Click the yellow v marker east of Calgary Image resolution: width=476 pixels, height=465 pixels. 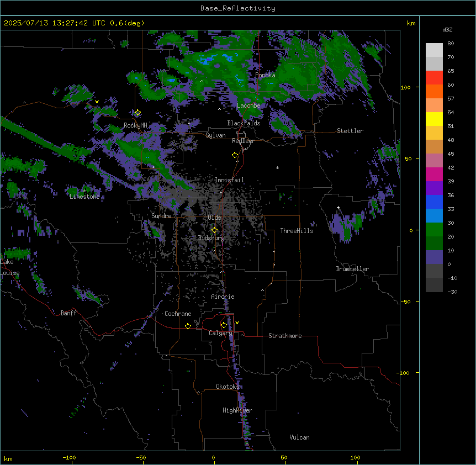237,323
